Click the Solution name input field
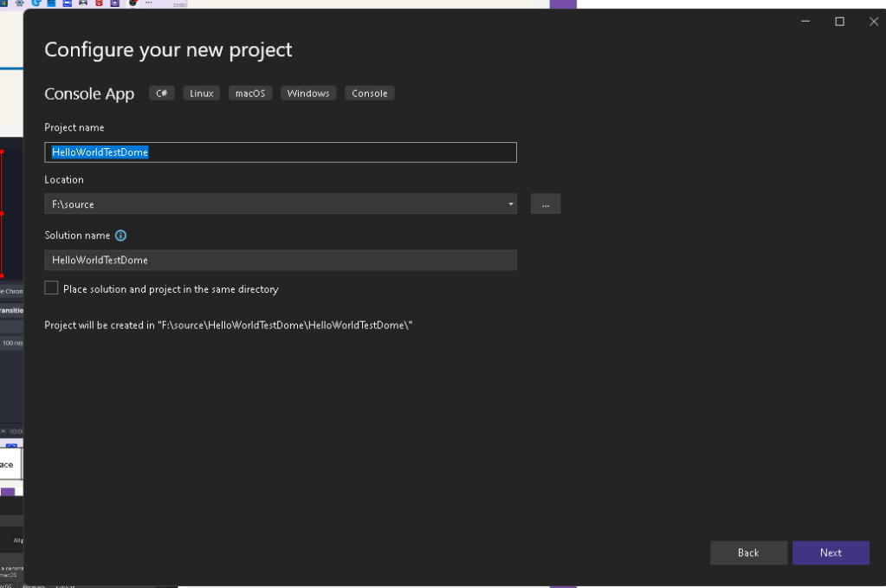Image resolution: width=886 pixels, height=588 pixels. pyautogui.click(x=281, y=261)
